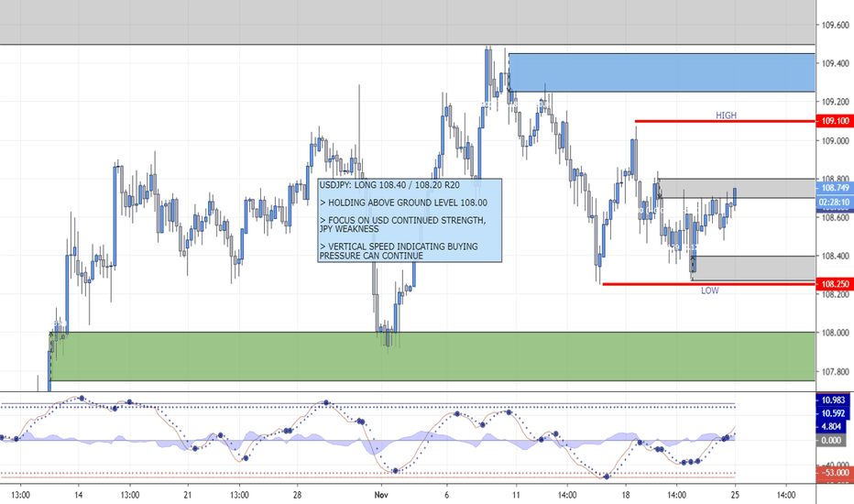Image resolution: width=854 pixels, height=504 pixels.
Task: Click the 10.983 indicator value label
Action: tap(833, 401)
